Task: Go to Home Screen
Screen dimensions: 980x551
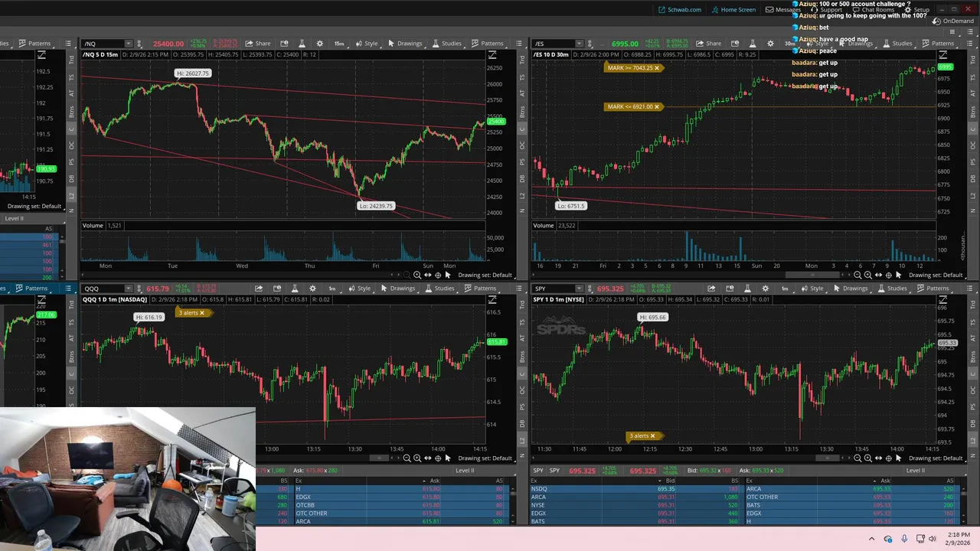Action: click(x=733, y=10)
